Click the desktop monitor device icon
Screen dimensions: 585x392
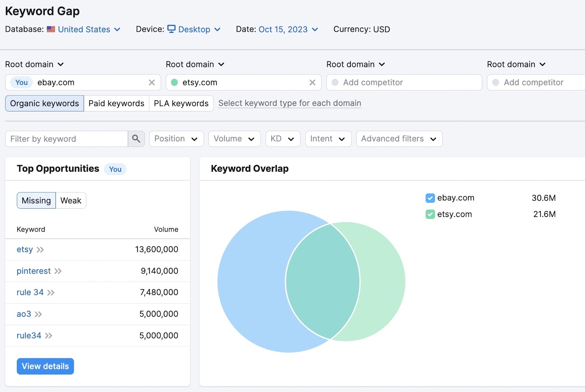coord(171,29)
